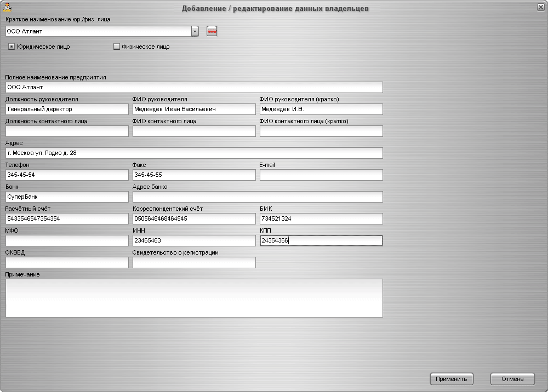Click the window title Добавление / редактирование данных владельцев
Viewport: 548px width, 392px height.
(x=275, y=9)
